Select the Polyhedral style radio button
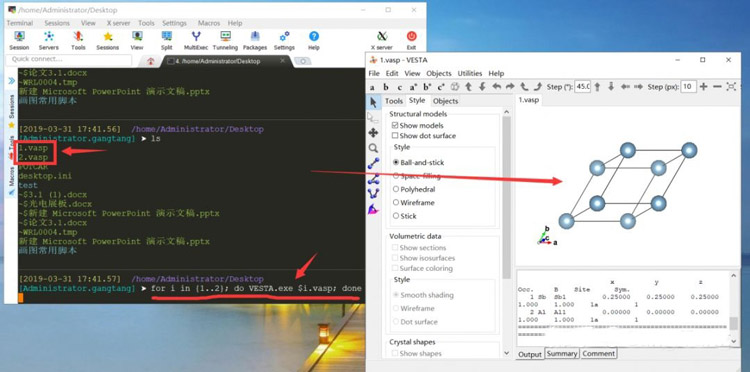 (396, 189)
